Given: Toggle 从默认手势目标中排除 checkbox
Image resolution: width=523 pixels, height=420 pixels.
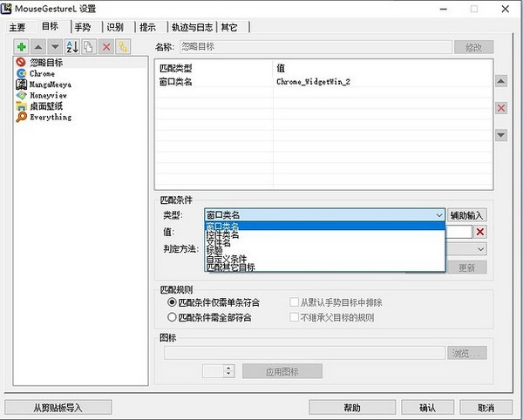Looking at the screenshot, I should 295,302.
